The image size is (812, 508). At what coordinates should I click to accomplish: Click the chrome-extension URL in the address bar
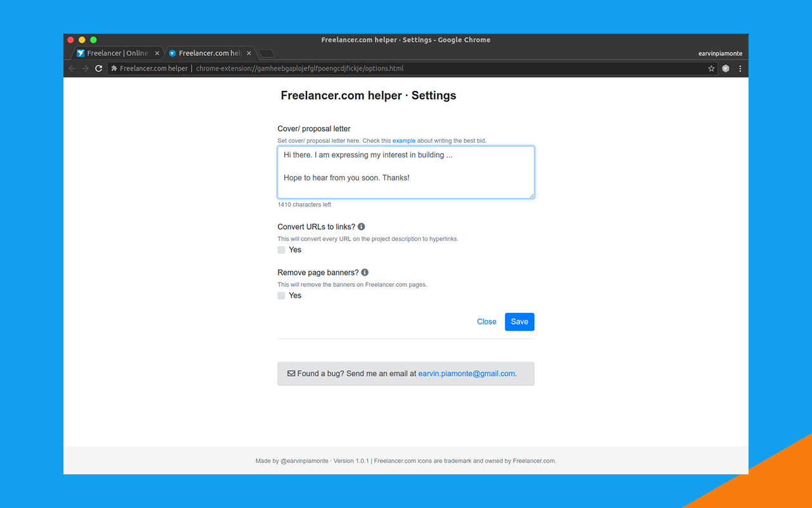[x=299, y=69]
